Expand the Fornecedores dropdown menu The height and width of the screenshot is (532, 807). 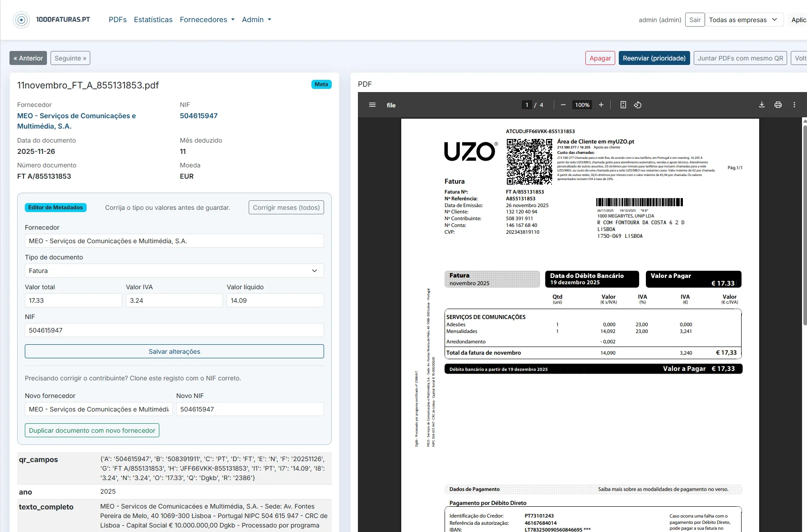207,20
